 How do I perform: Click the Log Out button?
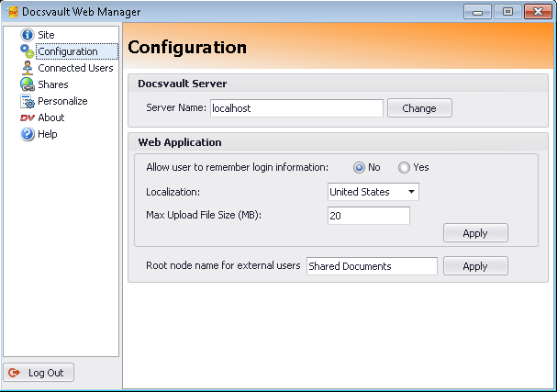39,373
